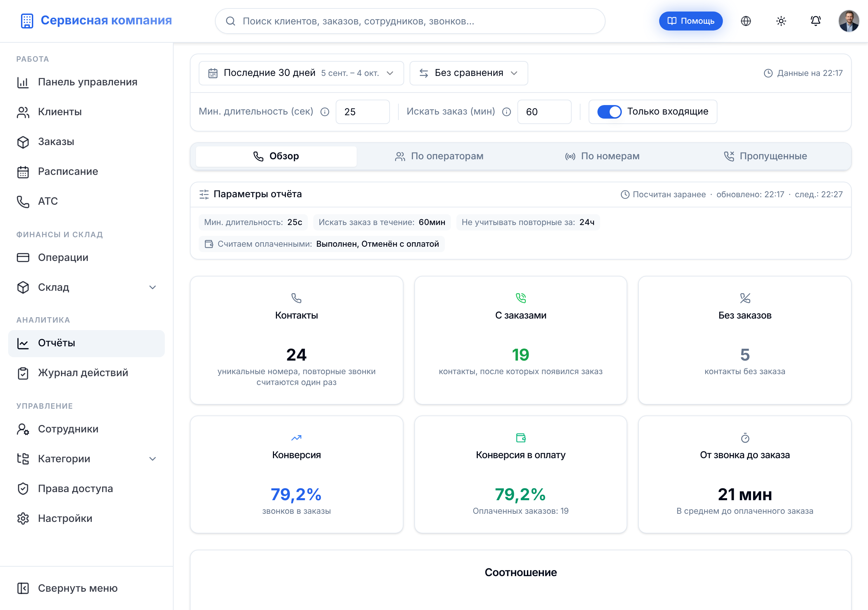
Task: Click the clock icon near Данные на 22:17
Action: (768, 73)
